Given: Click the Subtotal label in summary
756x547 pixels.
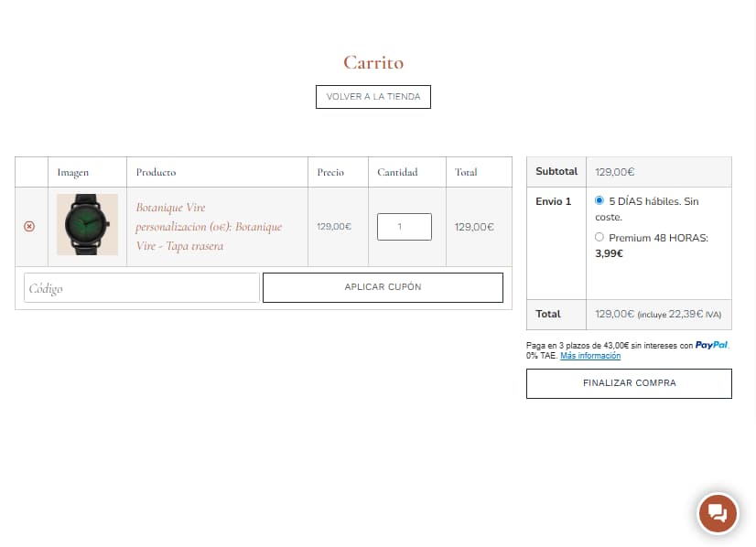Looking at the screenshot, I should (x=556, y=171).
